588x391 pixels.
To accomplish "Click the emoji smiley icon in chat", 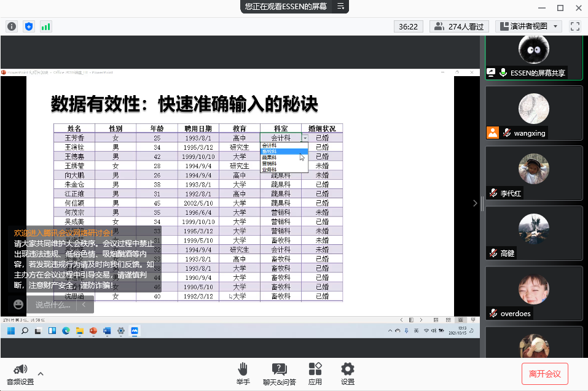I will tap(18, 304).
